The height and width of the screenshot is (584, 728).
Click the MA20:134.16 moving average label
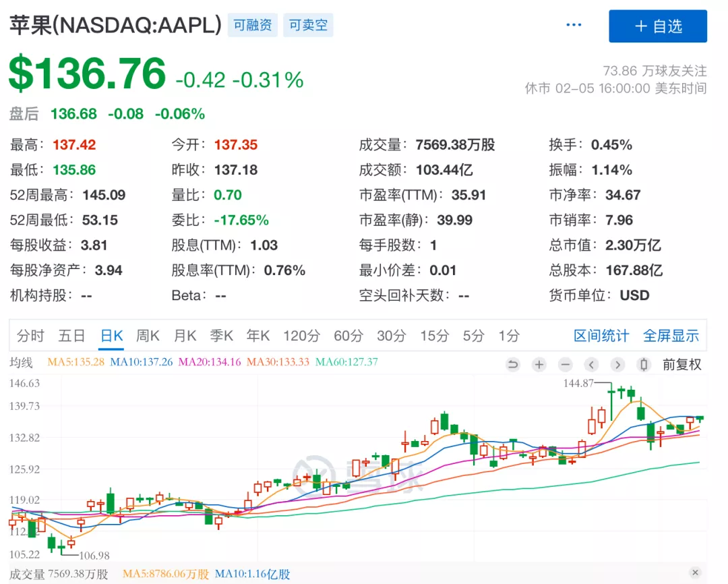coord(210,362)
